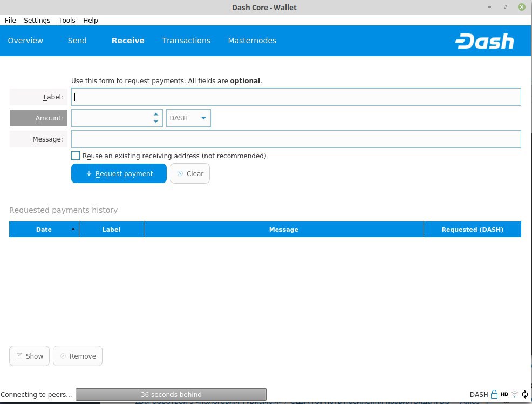The image size is (532, 404).
Task: Click the HD wallet indicator icon
Action: [504, 394]
